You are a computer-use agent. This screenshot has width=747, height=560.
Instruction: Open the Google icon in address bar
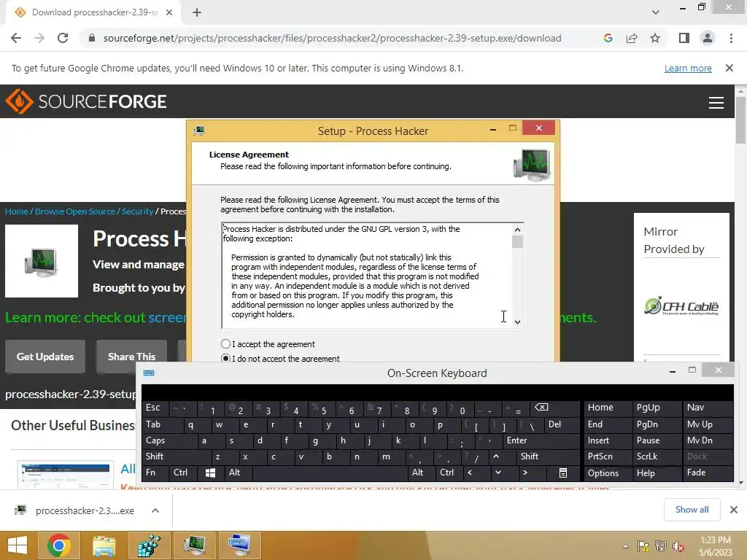click(608, 38)
